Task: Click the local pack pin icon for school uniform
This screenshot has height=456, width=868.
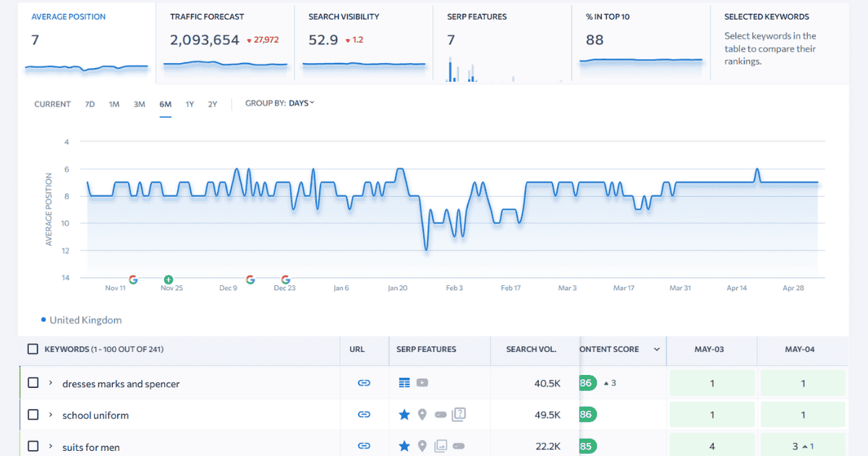Action: pos(422,414)
